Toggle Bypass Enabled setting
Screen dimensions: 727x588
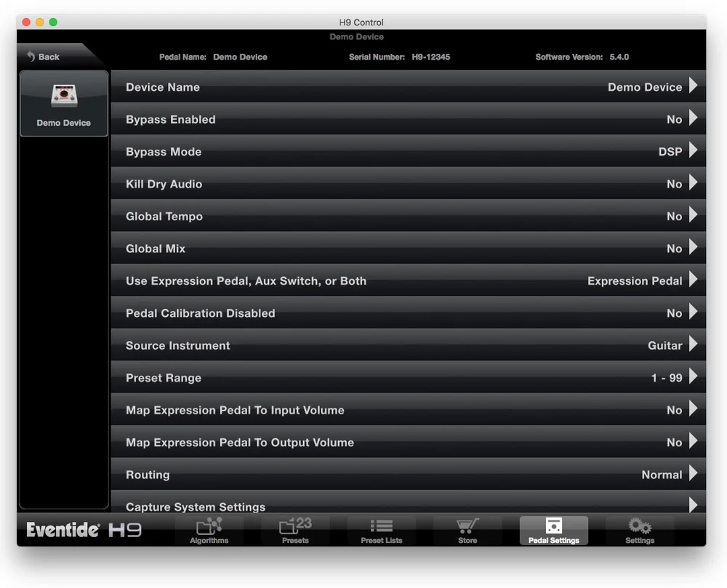[x=407, y=119]
